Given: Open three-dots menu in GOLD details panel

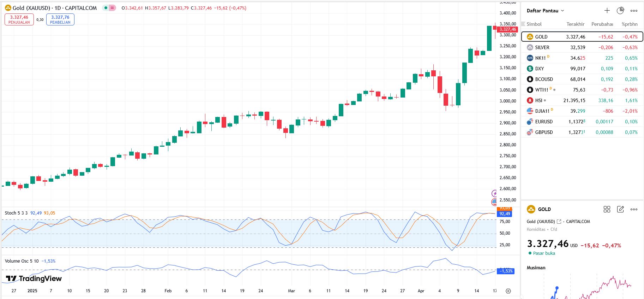Looking at the screenshot, I should click(x=634, y=209).
